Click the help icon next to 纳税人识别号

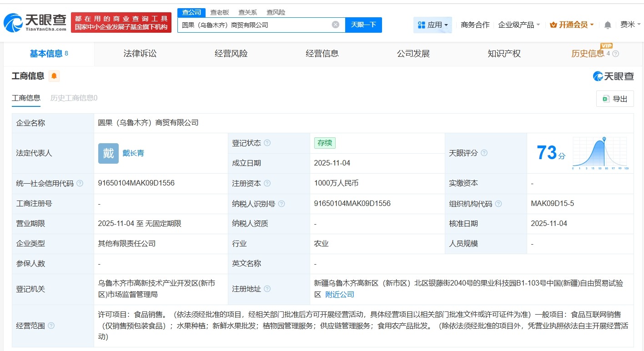(282, 204)
